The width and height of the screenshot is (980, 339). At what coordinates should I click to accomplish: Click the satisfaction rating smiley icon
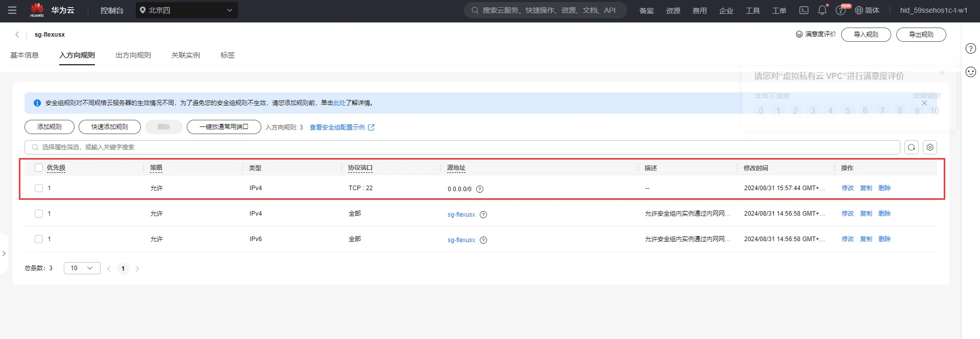[799, 34]
